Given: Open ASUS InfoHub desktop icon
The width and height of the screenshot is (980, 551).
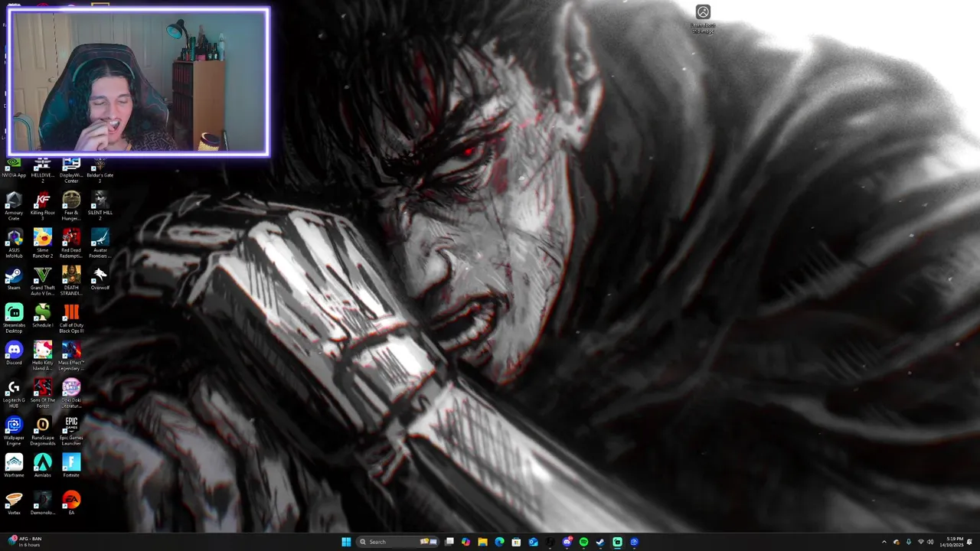Looking at the screenshot, I should 14,244.
